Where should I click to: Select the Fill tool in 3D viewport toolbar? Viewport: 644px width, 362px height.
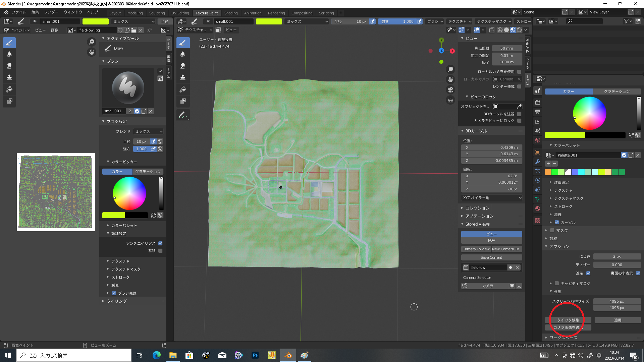(x=183, y=89)
